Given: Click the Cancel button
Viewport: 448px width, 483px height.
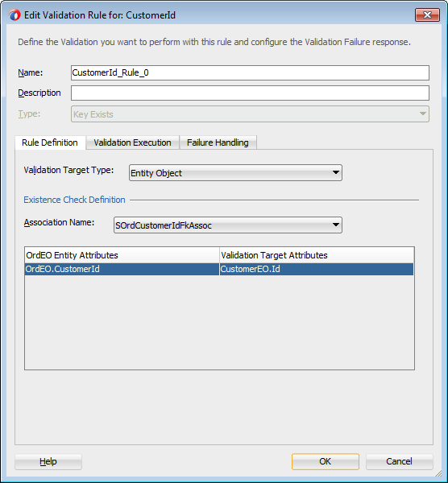Looking at the screenshot, I should click(400, 461).
